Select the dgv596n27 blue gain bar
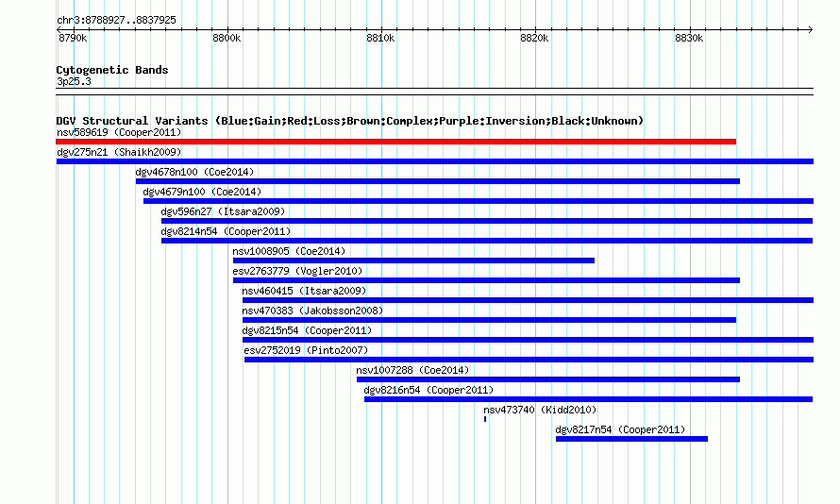Image resolution: width=840 pixels, height=504 pixels. (x=487, y=221)
